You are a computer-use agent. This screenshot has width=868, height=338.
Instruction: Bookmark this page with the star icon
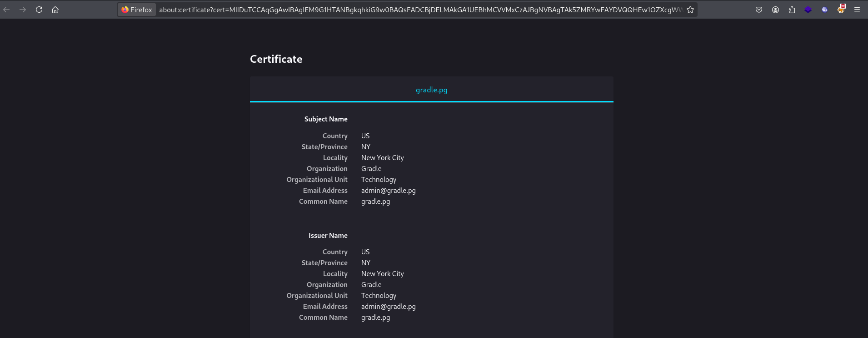pos(690,10)
